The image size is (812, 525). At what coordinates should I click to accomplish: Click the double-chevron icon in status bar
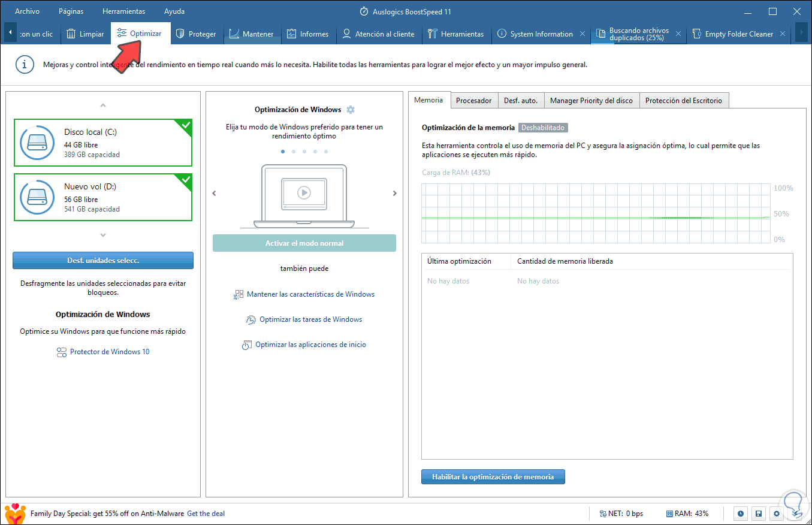click(795, 514)
